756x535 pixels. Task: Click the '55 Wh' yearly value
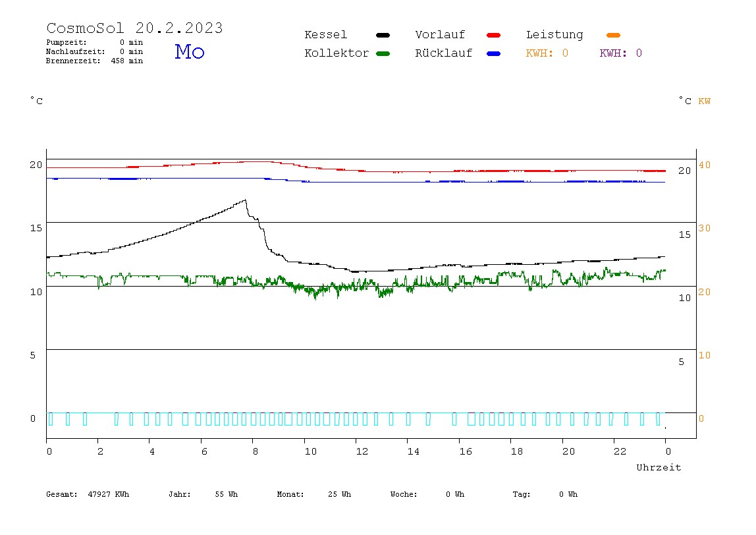click(x=227, y=494)
